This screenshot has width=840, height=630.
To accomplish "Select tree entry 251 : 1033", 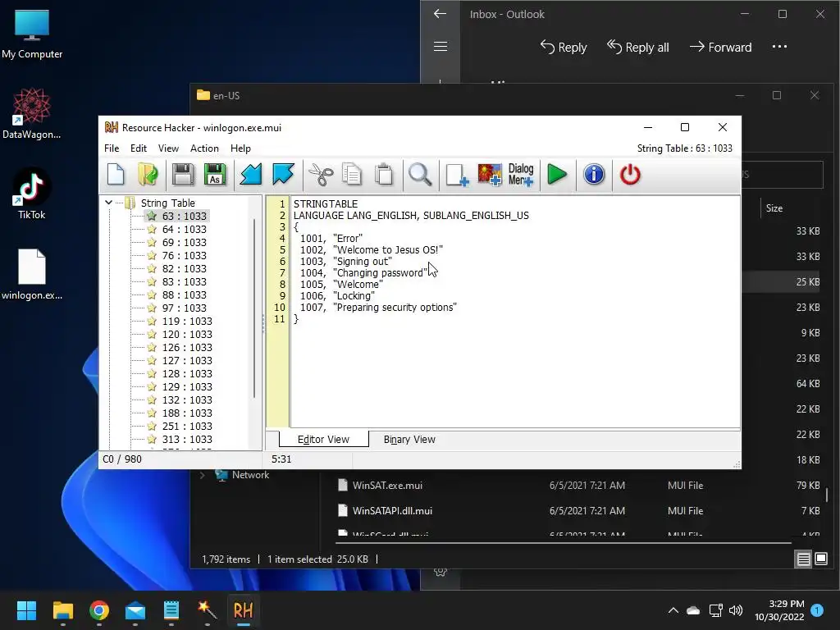I will [x=187, y=426].
